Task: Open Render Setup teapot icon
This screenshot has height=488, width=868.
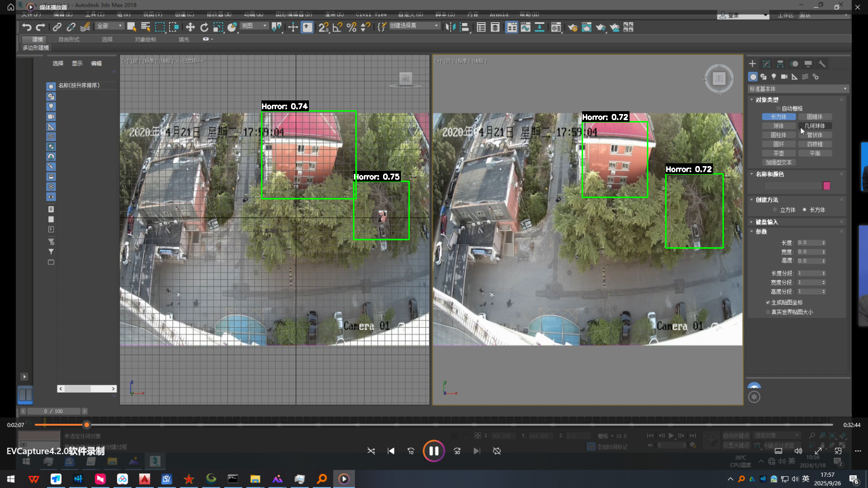Action: (x=572, y=27)
